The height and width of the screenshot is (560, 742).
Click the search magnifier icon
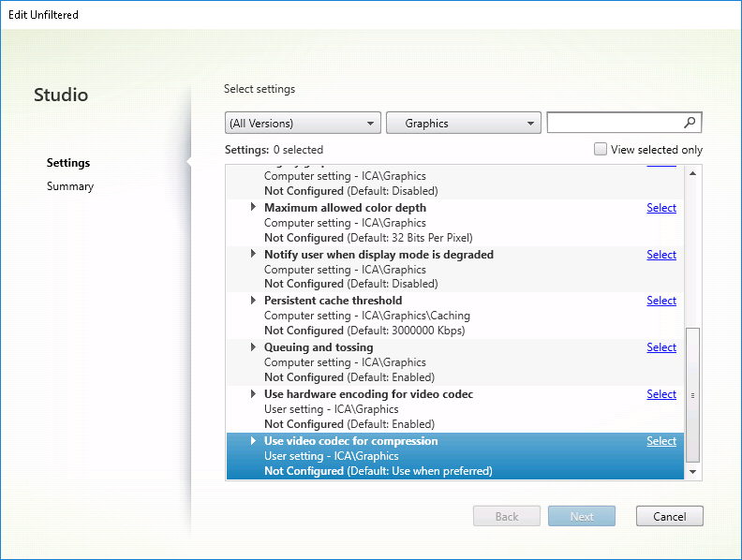[690, 123]
